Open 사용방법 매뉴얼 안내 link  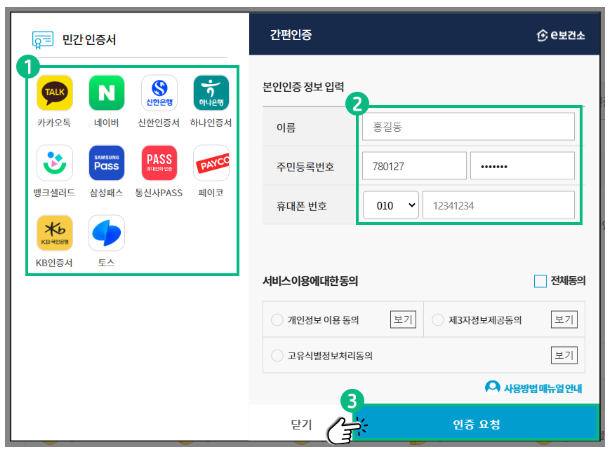pyautogui.click(x=542, y=388)
